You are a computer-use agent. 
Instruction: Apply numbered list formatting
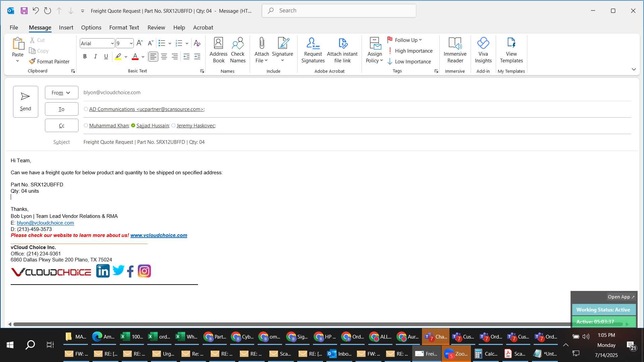coord(179,43)
